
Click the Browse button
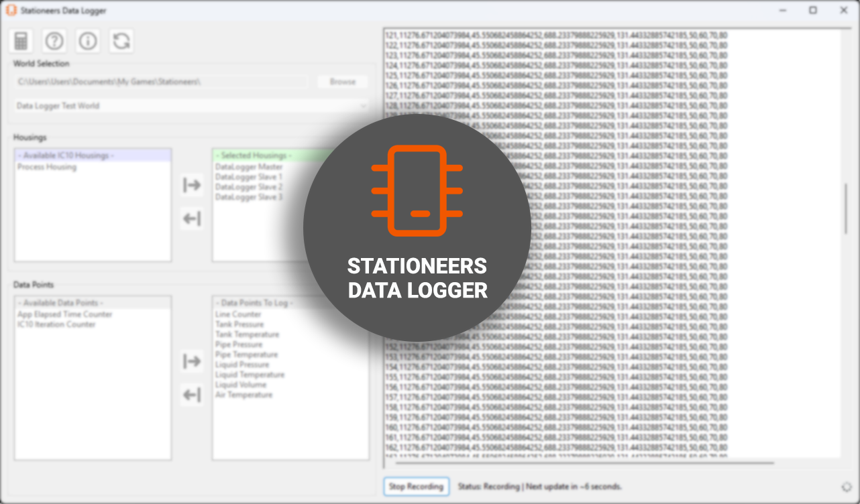tap(343, 82)
